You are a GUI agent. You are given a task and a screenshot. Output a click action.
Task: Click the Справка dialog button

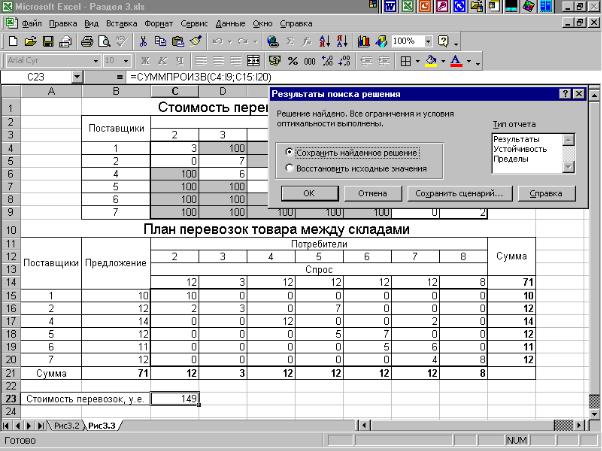(x=546, y=193)
